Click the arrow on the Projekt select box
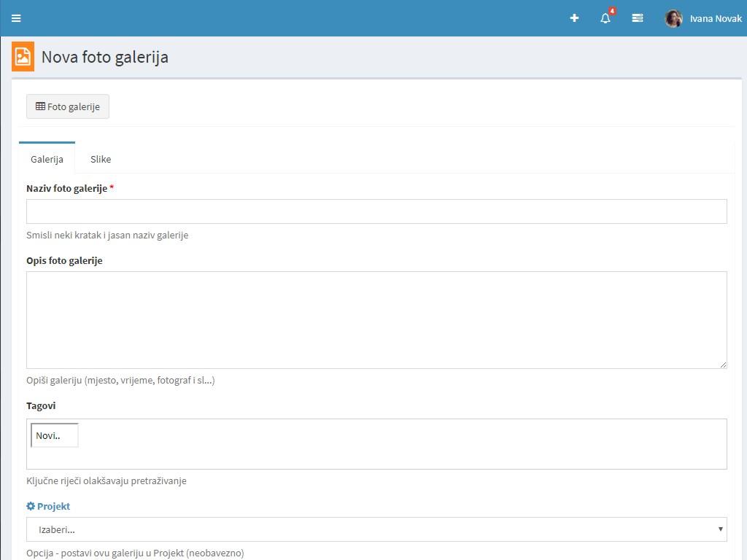747x560 pixels. tap(720, 529)
